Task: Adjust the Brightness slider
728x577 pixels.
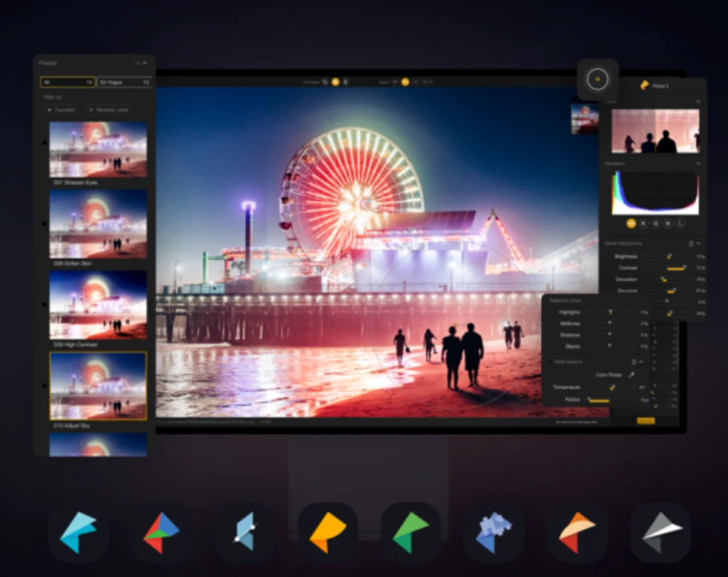Action: click(x=667, y=256)
